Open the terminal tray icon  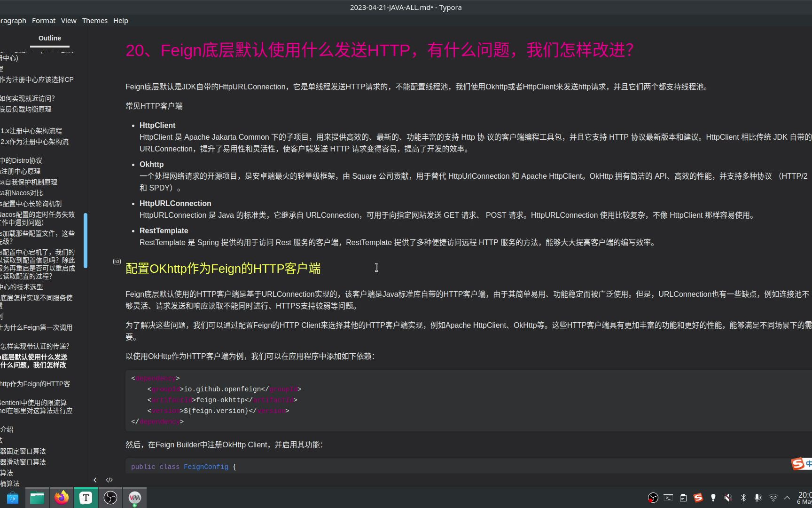pos(668,498)
